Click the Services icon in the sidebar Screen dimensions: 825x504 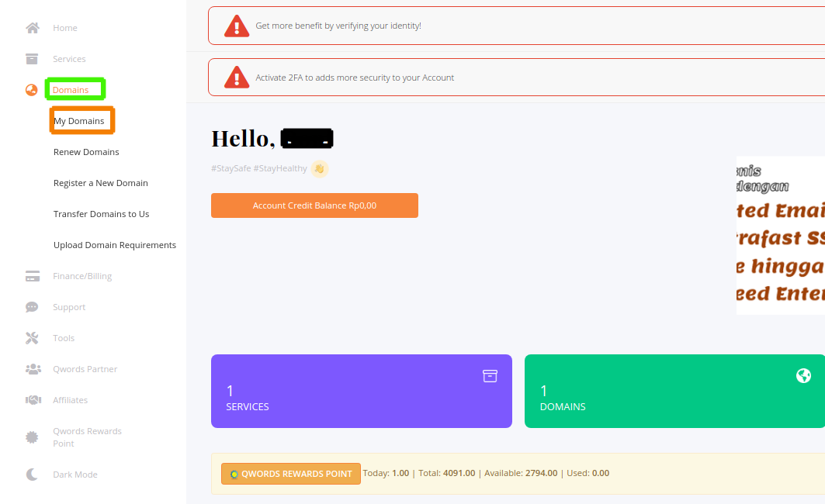(x=32, y=58)
